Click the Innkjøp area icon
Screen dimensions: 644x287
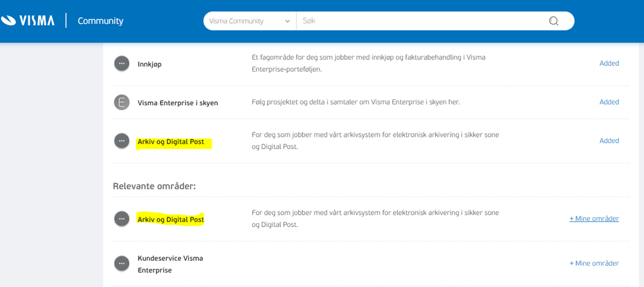point(121,64)
